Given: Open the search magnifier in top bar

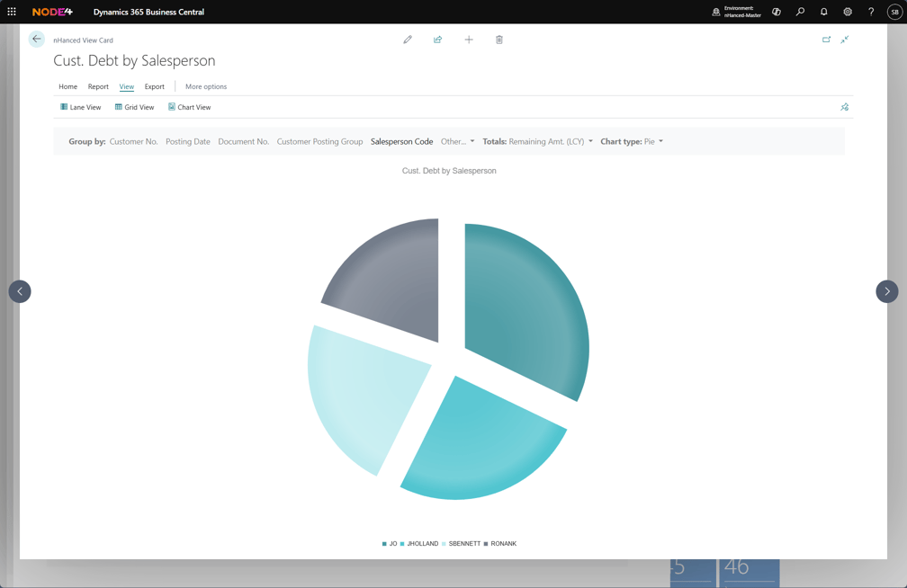Looking at the screenshot, I should click(800, 12).
